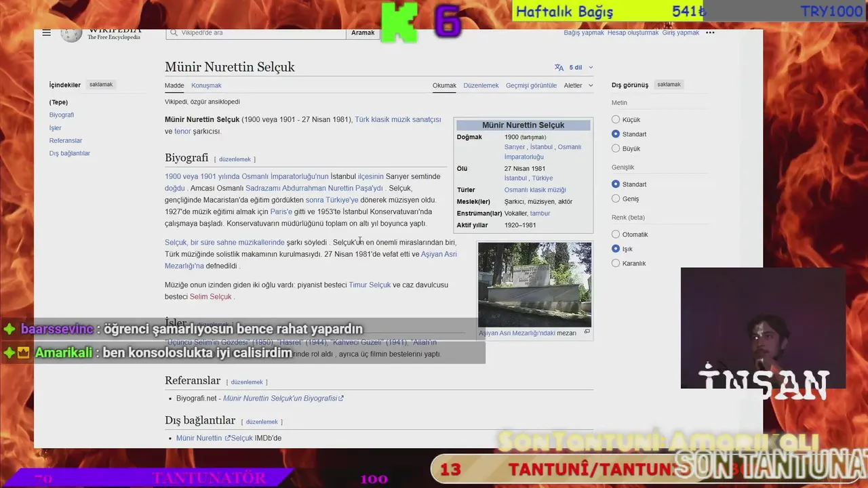Open Selçuk, bir süre sahne müzikallerinde link
Screen dimensions: 868x488
pos(224,243)
